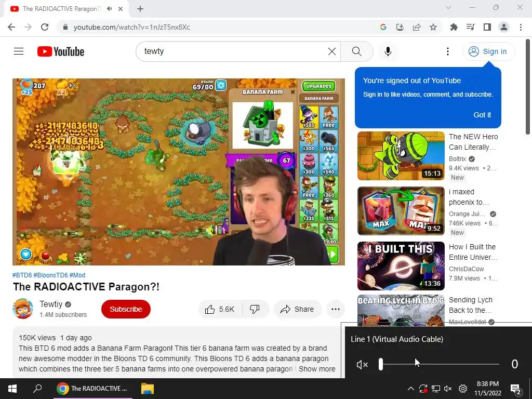Open the #BTD6 hashtag link
This screenshot has height=399, width=532.
tap(22, 275)
